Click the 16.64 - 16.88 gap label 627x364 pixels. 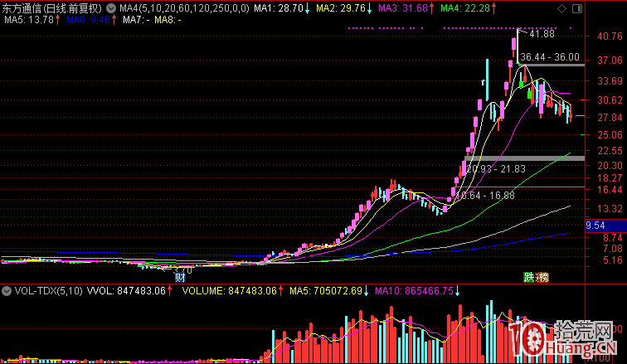[x=485, y=196]
